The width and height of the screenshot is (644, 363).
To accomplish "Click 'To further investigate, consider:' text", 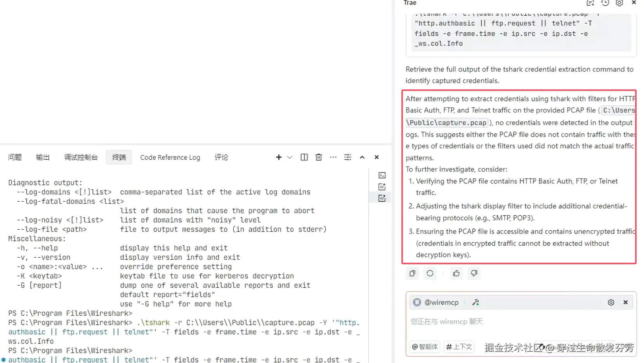I will 457,169.
